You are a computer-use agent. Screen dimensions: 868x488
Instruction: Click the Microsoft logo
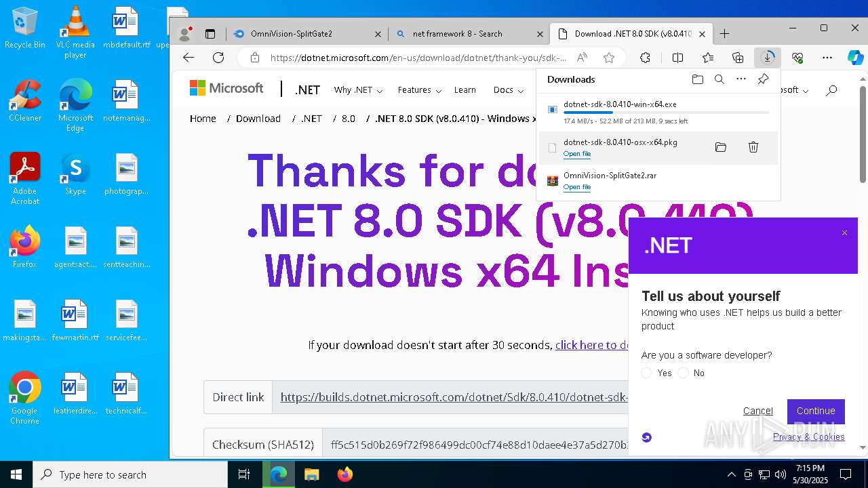(x=226, y=88)
